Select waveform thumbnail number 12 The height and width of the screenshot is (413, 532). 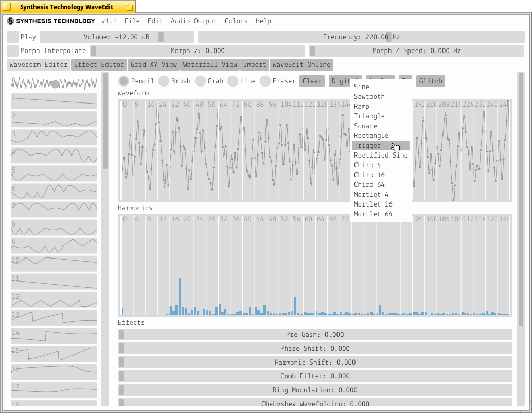[54, 300]
